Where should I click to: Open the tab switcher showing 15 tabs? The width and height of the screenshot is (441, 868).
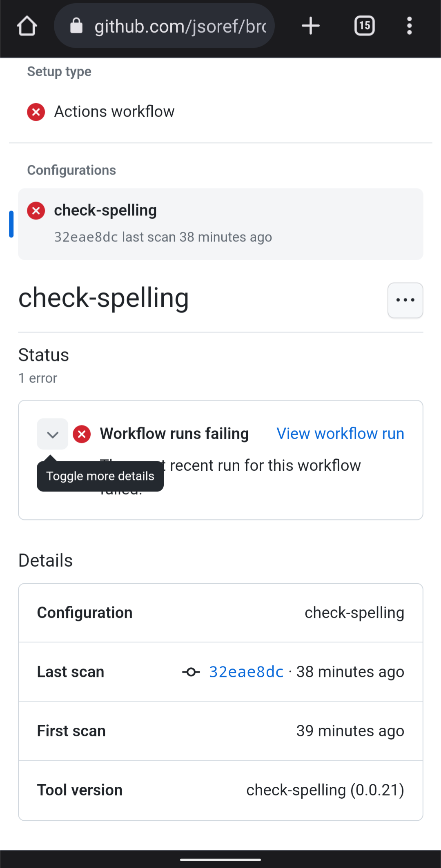pos(364,26)
